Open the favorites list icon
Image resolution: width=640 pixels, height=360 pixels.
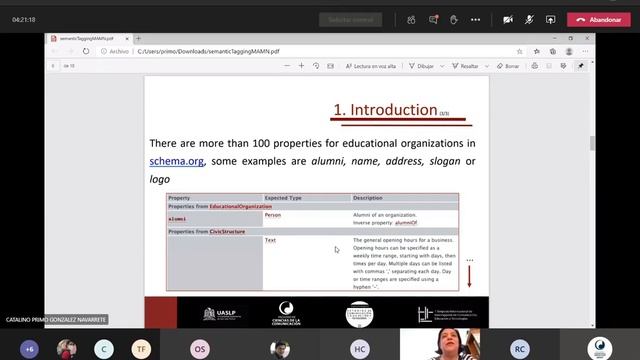click(x=537, y=51)
